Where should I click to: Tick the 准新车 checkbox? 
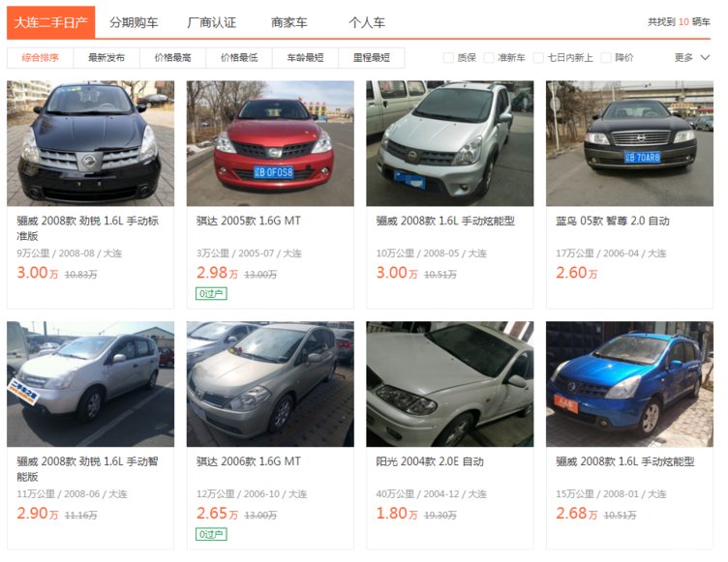pyautogui.click(x=489, y=57)
